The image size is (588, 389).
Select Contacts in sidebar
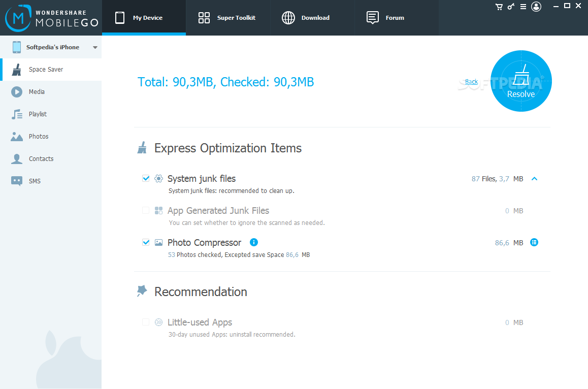(x=51, y=158)
